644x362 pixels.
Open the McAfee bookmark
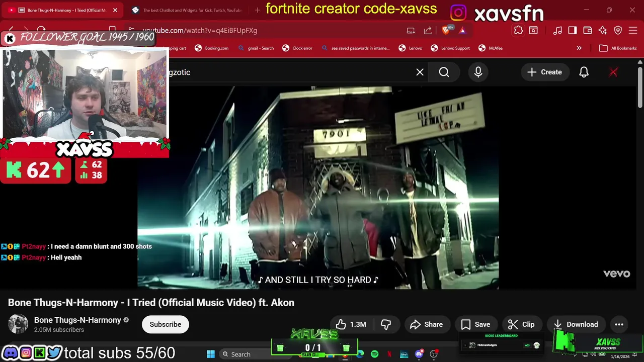click(x=490, y=48)
